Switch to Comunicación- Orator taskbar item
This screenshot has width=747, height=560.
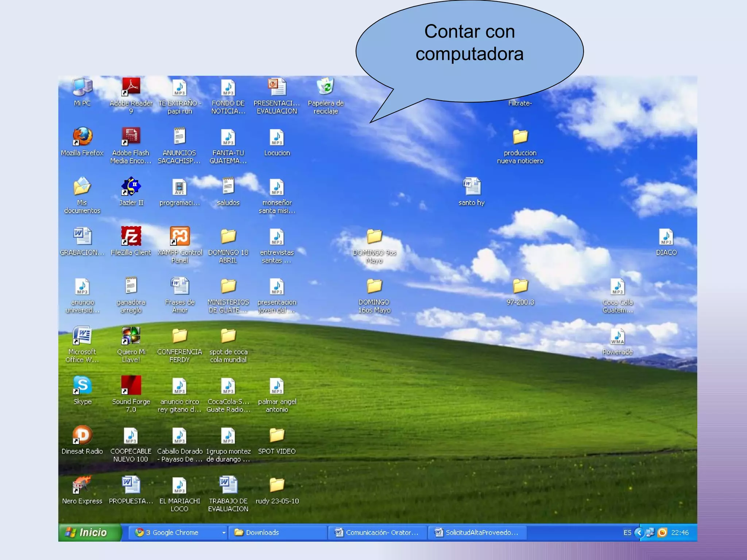[x=377, y=533]
